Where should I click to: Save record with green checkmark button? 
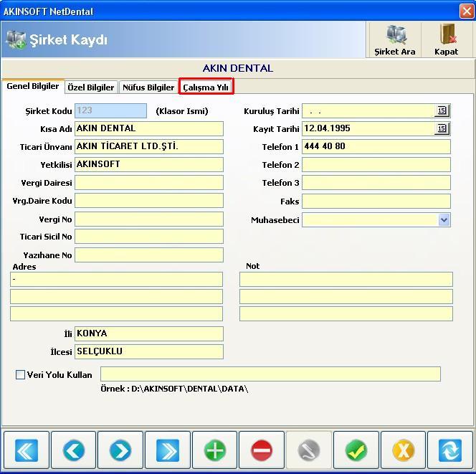point(356,450)
